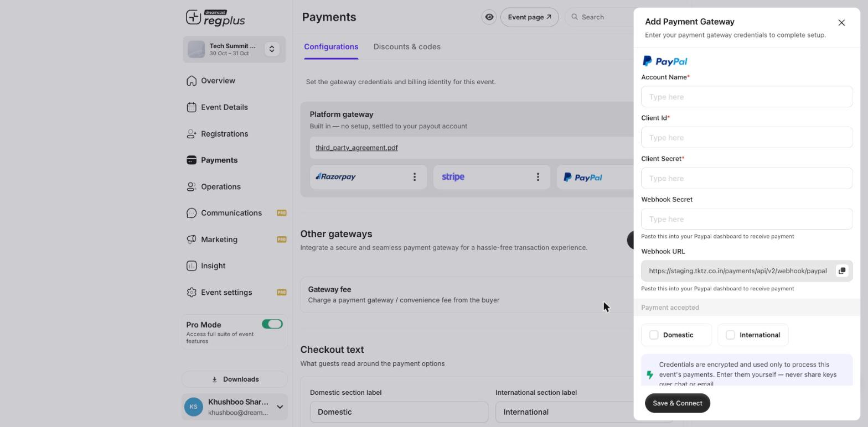
Task: Check the International payment checkbox
Action: [730, 335]
